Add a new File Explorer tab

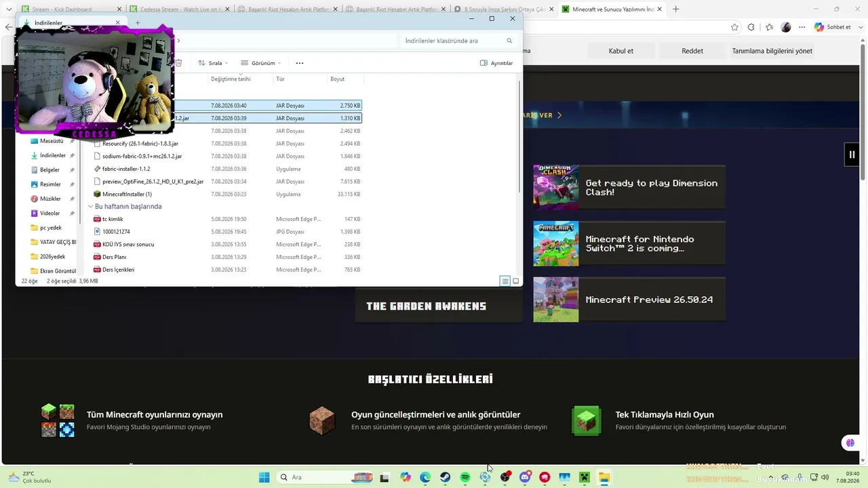tap(137, 23)
